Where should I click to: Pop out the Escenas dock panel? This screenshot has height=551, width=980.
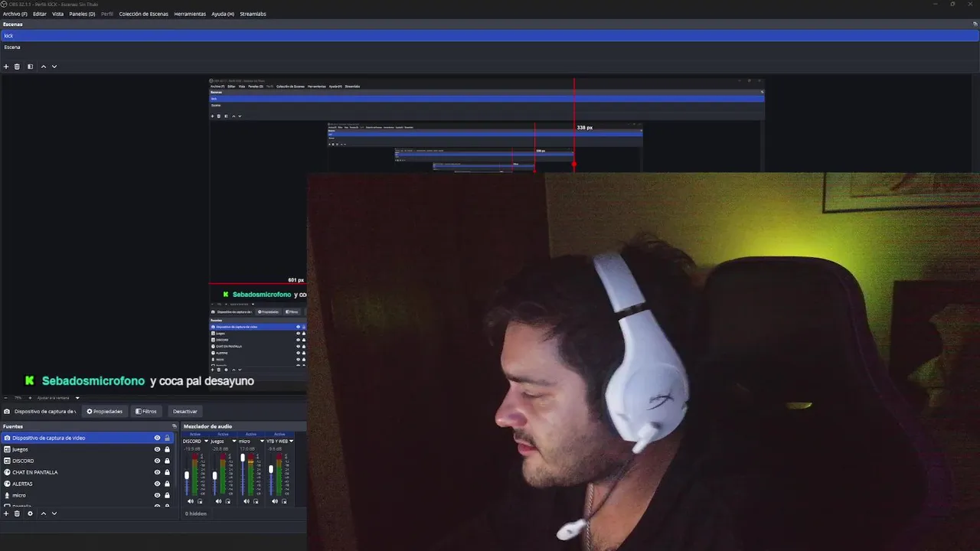click(975, 24)
